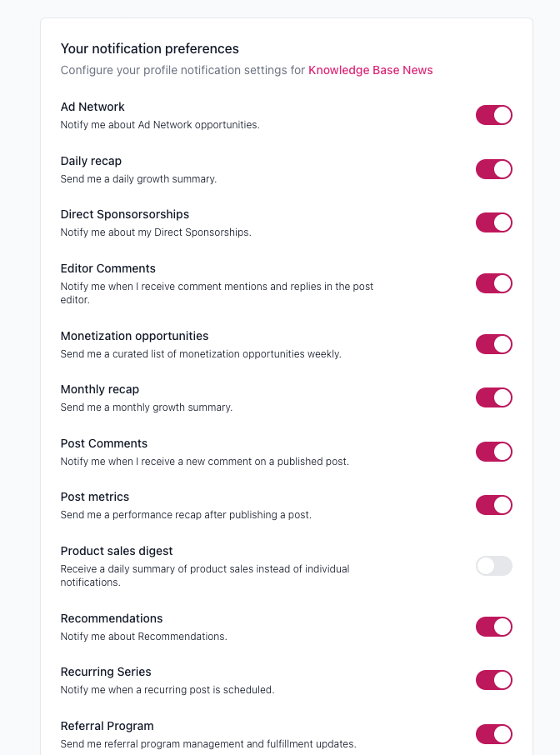Toggle Post Comments notifications

[x=494, y=452]
